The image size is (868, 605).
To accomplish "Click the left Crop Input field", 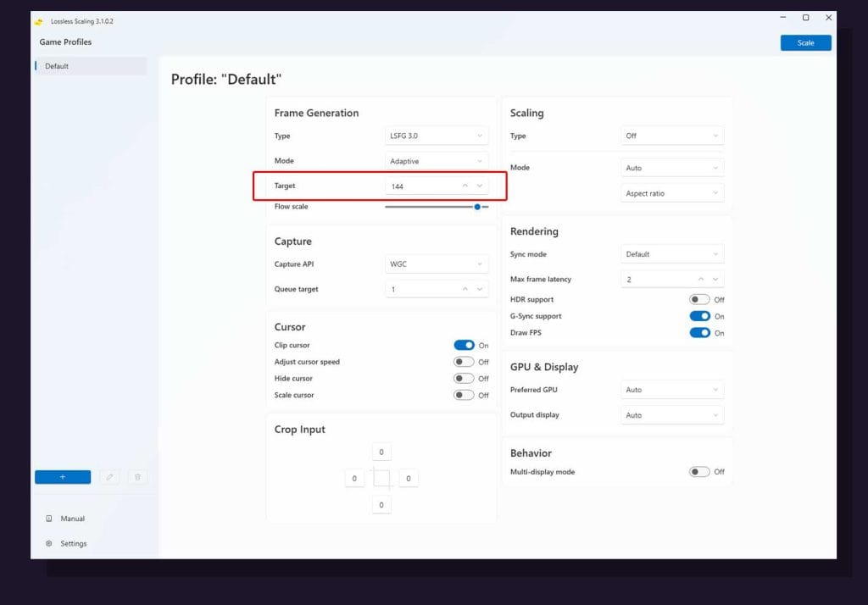I will click(354, 478).
